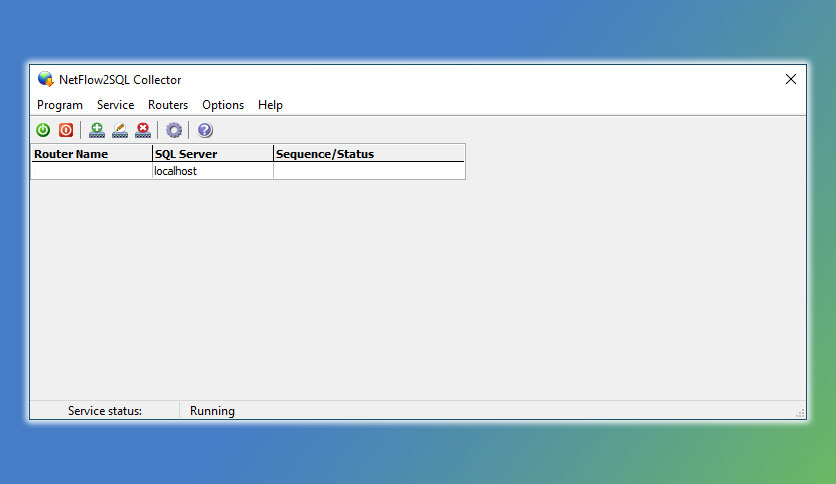Open the Service menu
The image size is (836, 484).
(116, 105)
